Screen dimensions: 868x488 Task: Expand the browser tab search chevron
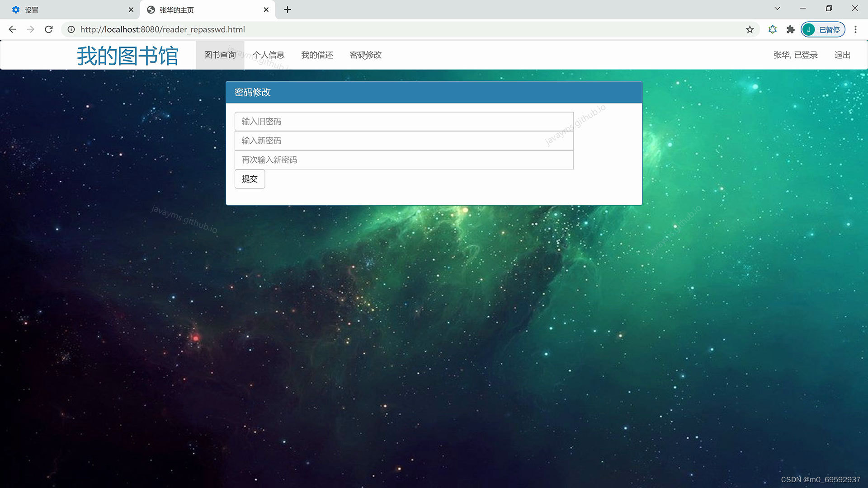point(777,8)
